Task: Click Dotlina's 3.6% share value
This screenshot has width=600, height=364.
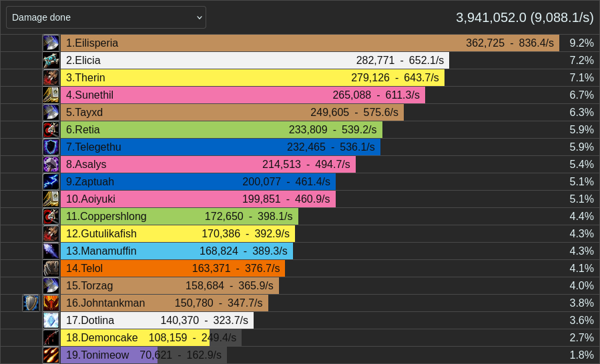Action: click(581, 321)
